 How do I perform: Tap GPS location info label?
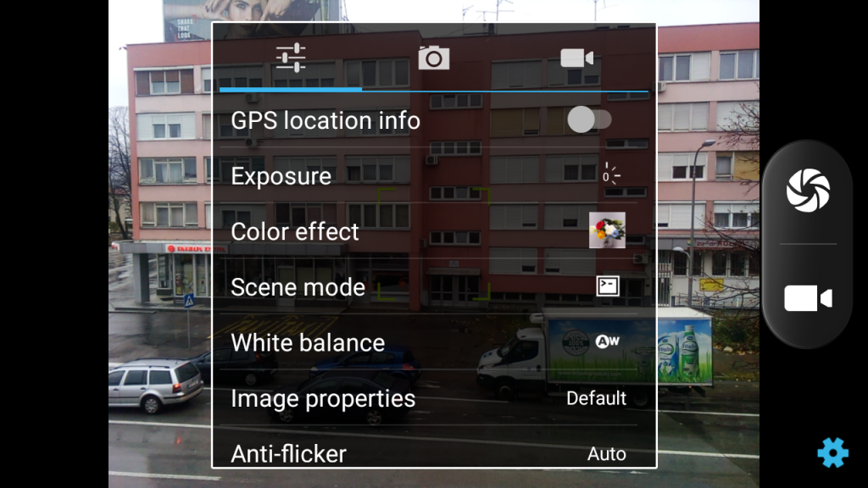pos(325,120)
